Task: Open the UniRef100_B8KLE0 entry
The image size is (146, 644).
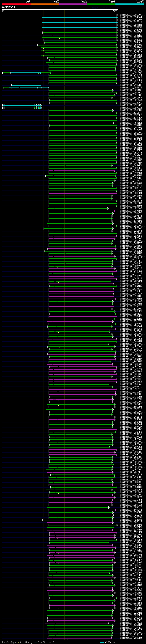Action: [x=131, y=620]
